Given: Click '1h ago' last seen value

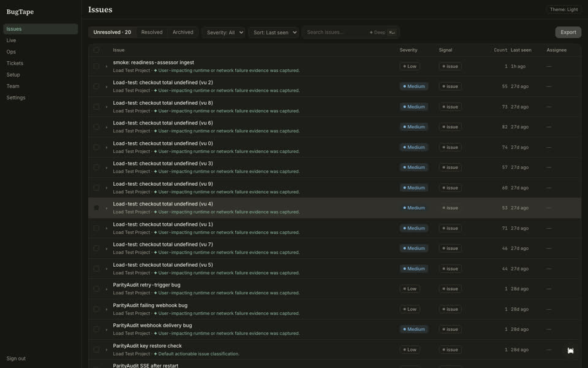Looking at the screenshot, I should coord(518,66).
